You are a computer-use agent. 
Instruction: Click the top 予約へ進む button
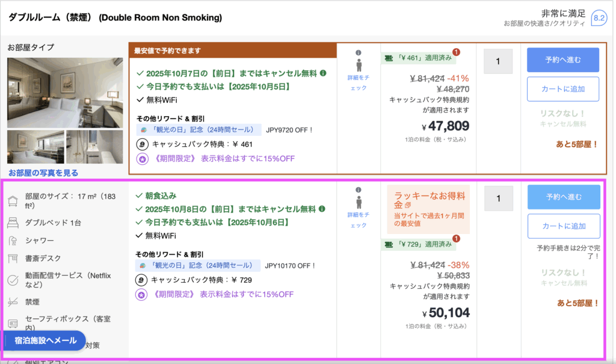tap(562, 60)
